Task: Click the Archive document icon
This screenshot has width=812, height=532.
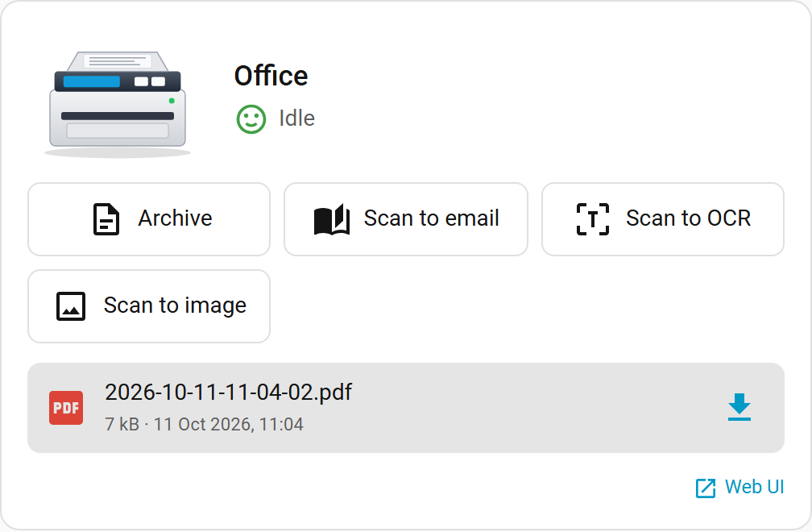Action: [x=106, y=219]
